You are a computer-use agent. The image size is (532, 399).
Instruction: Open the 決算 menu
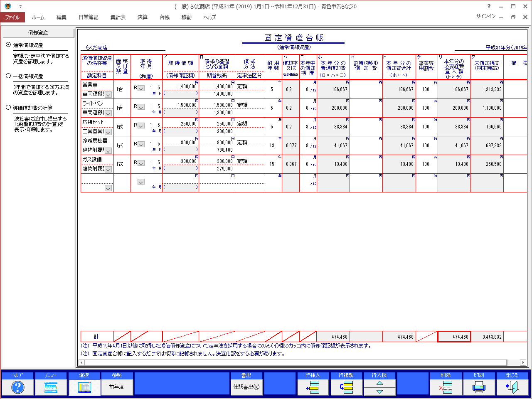coord(143,17)
